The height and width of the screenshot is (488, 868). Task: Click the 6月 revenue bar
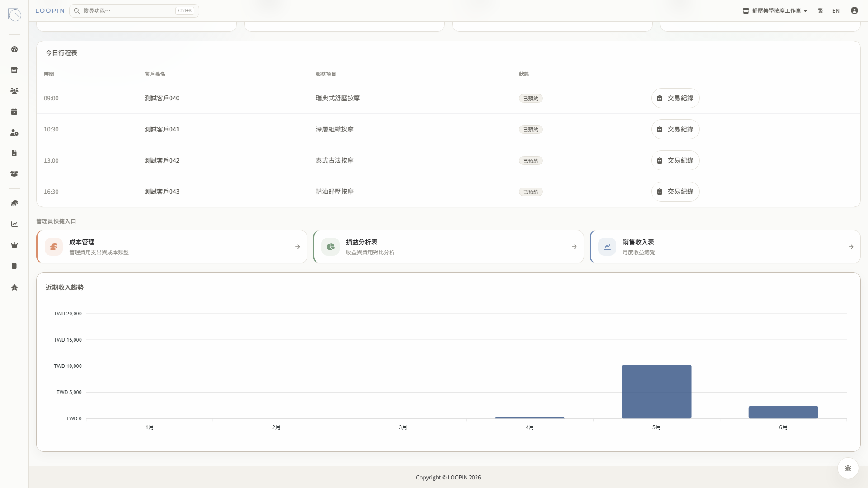point(783,412)
